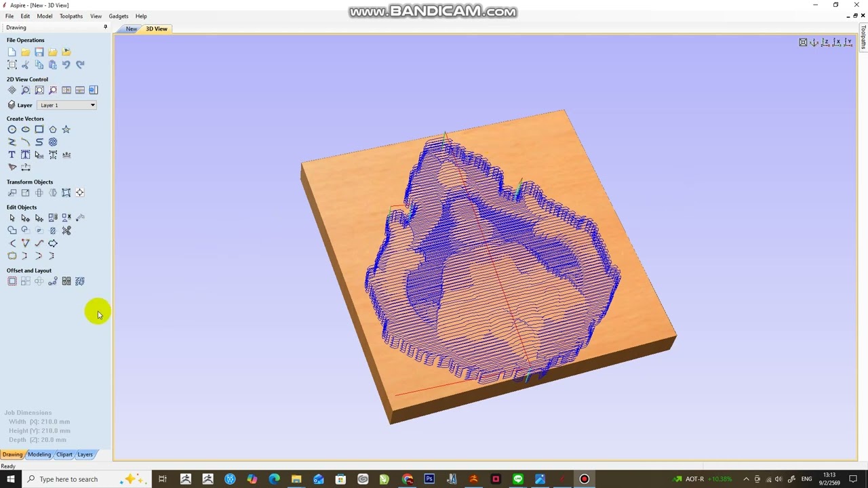The width and height of the screenshot is (868, 488).
Task: Open the Nest parts tool
Action: coord(79,281)
